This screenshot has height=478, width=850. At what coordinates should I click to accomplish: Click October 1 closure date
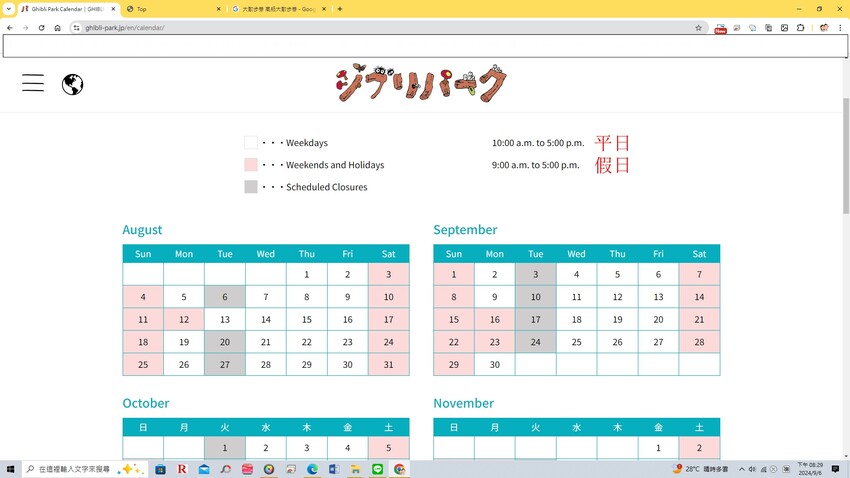click(225, 448)
